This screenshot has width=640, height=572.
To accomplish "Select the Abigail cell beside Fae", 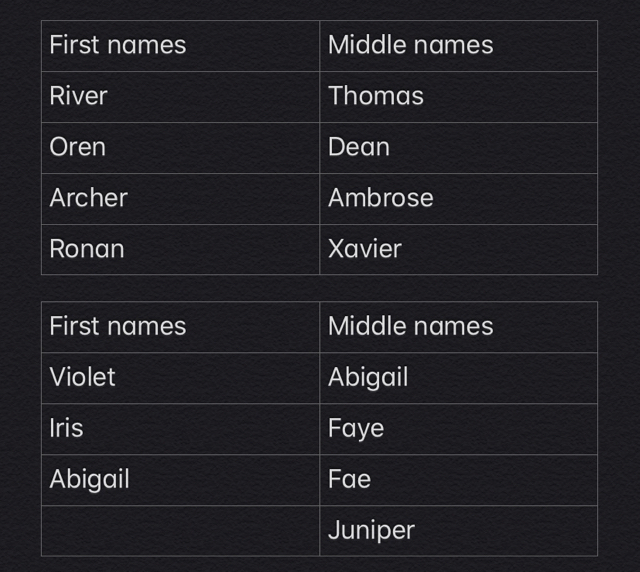I will pyautogui.click(x=180, y=480).
